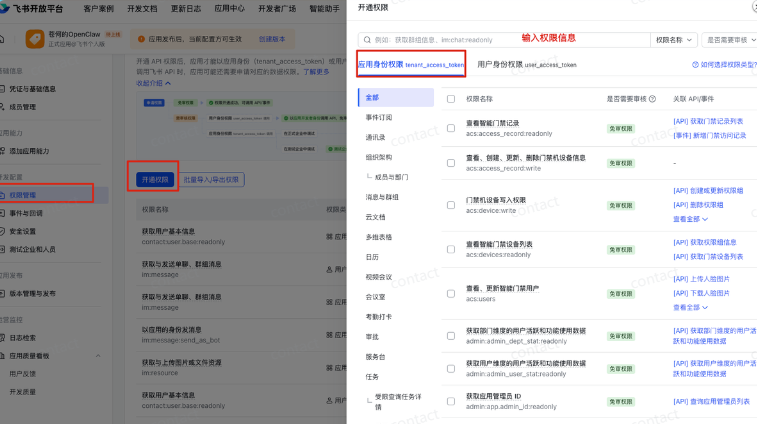The height and width of the screenshot is (424, 757).
Task: Check the admin:admin_user_stat:readonly permission
Action: point(451,368)
